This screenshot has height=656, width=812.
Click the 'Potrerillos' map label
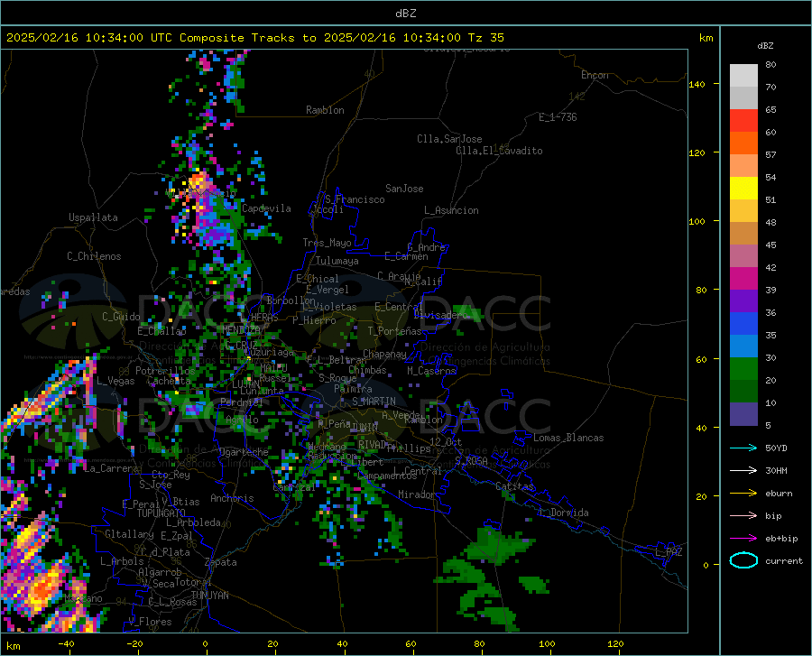[x=165, y=371]
